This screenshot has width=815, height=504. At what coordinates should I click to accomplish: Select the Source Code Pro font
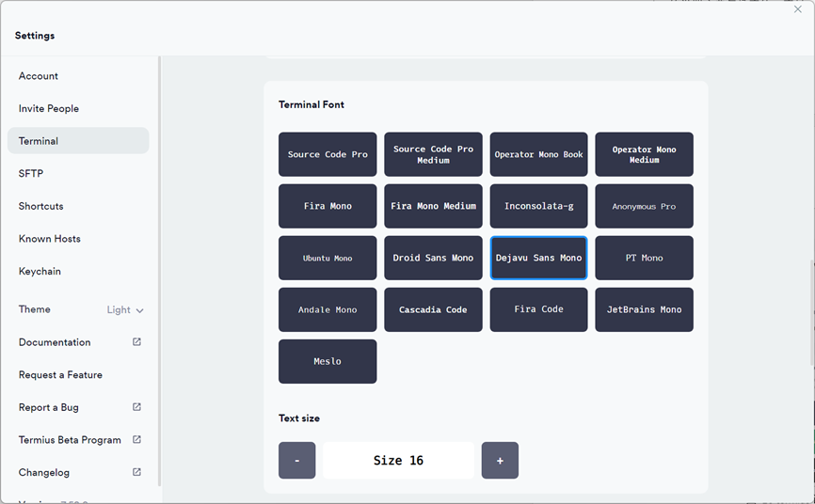(328, 154)
